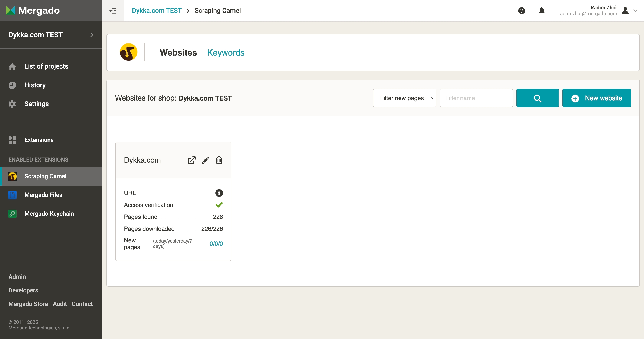
Task: Open the help question mark icon
Action: point(522,10)
